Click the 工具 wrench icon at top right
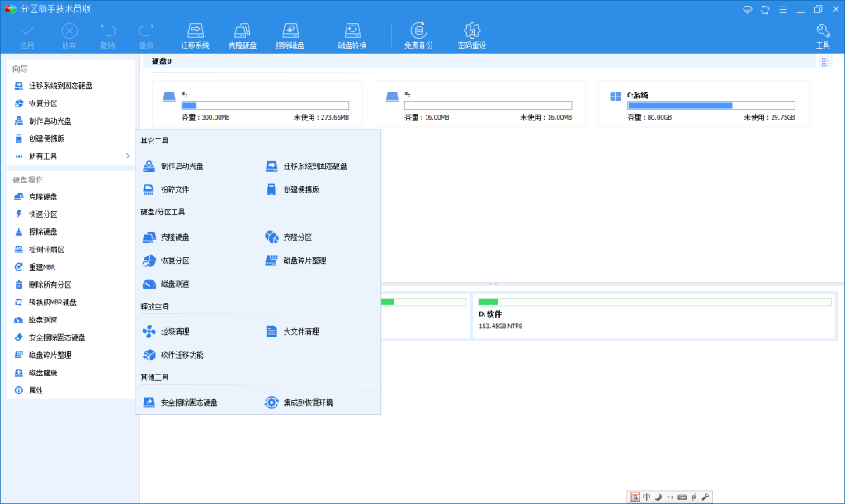 click(x=823, y=33)
